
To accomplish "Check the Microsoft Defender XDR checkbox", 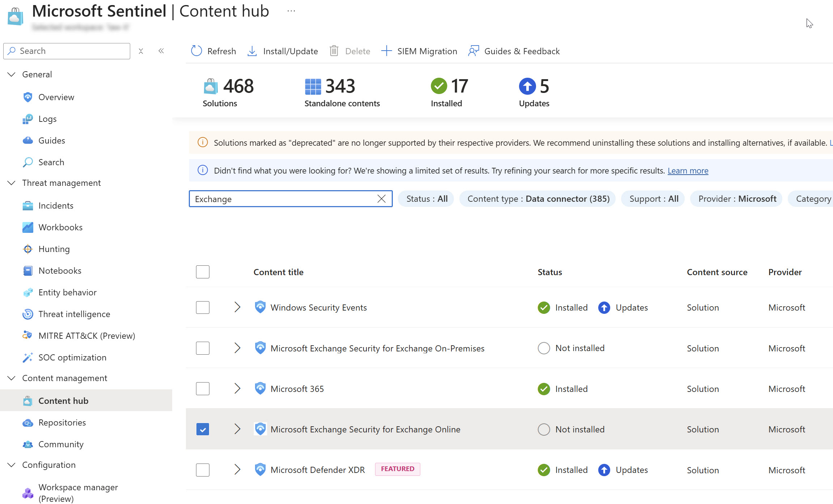I will (203, 470).
